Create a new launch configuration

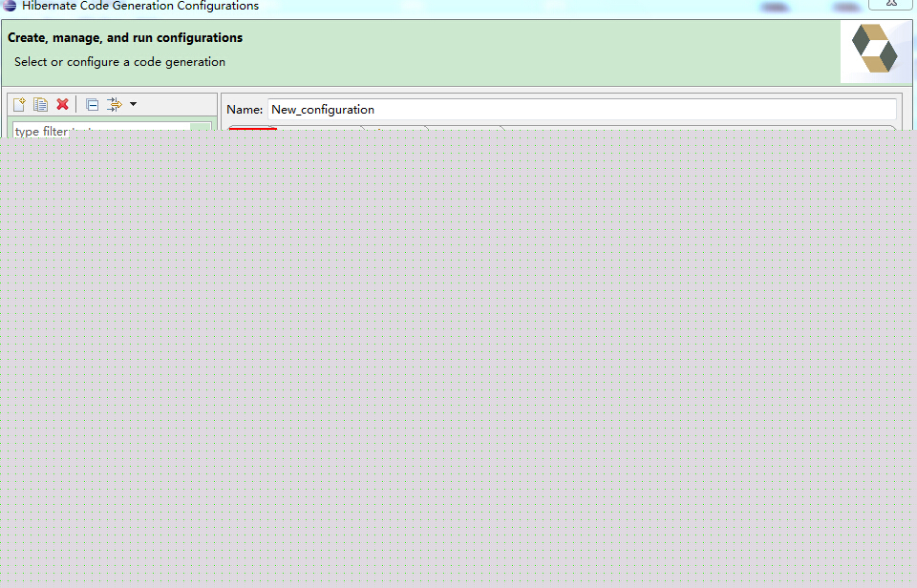[19, 105]
